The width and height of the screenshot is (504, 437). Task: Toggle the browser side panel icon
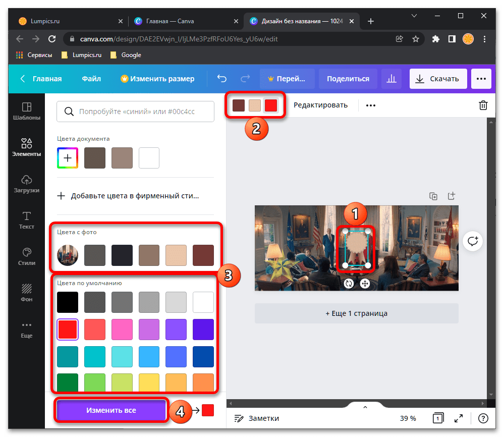(x=452, y=39)
